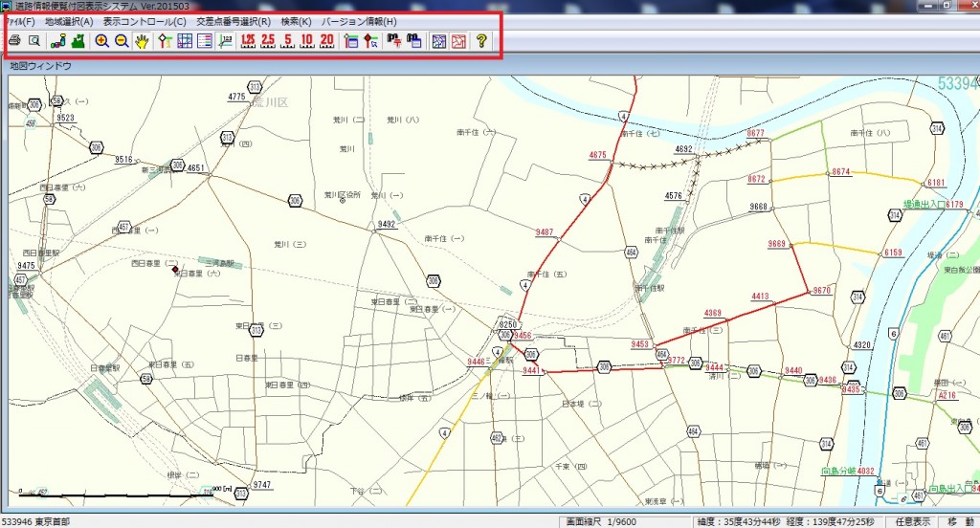Click the 任意表示 status bar entry
Screen dimensions: 980x528
tap(912, 521)
